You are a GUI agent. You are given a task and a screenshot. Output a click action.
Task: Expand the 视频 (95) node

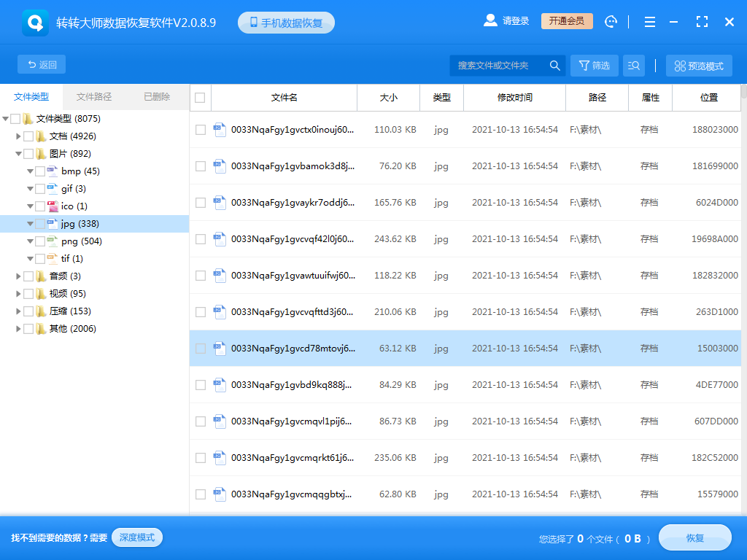18,293
